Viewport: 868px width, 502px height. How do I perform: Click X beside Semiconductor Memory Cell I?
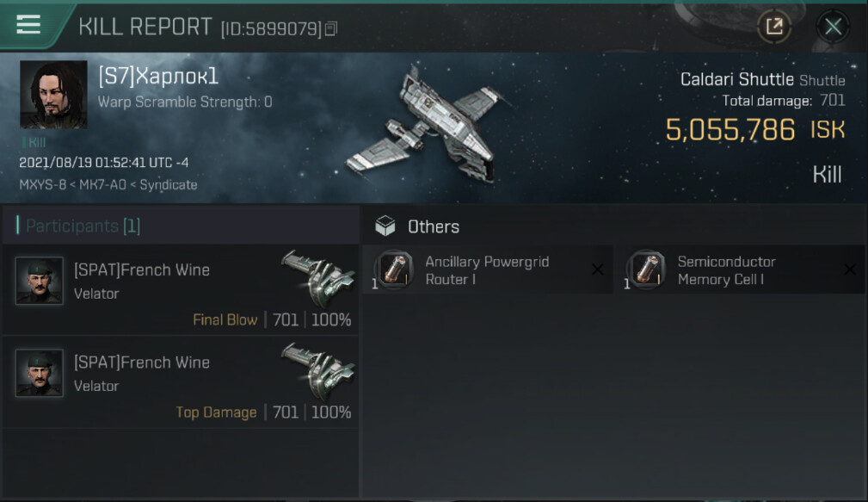click(x=850, y=270)
